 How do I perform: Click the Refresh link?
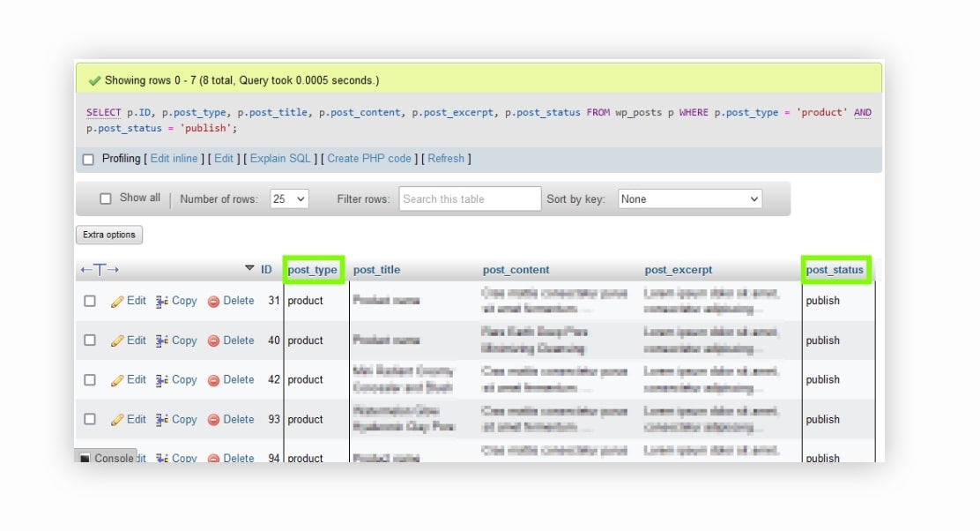click(446, 159)
